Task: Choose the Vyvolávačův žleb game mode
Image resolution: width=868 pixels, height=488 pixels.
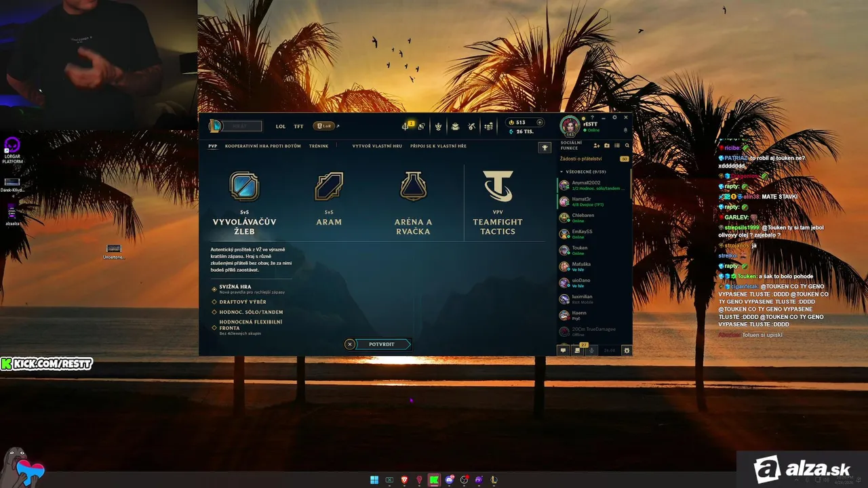Action: 244,203
